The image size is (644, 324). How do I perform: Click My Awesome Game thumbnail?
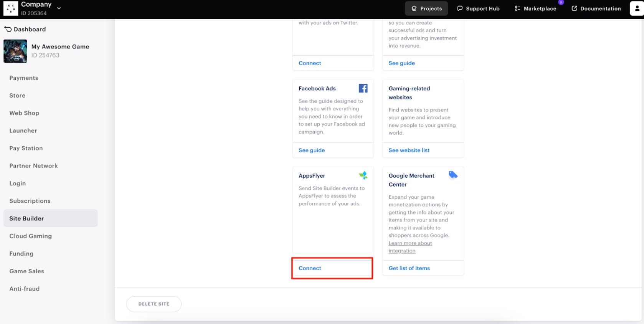click(15, 51)
